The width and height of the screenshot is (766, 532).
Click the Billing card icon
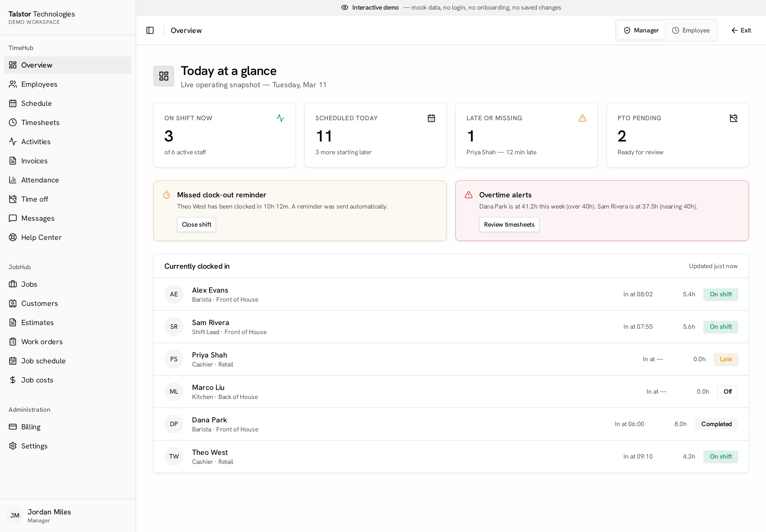pyautogui.click(x=13, y=427)
